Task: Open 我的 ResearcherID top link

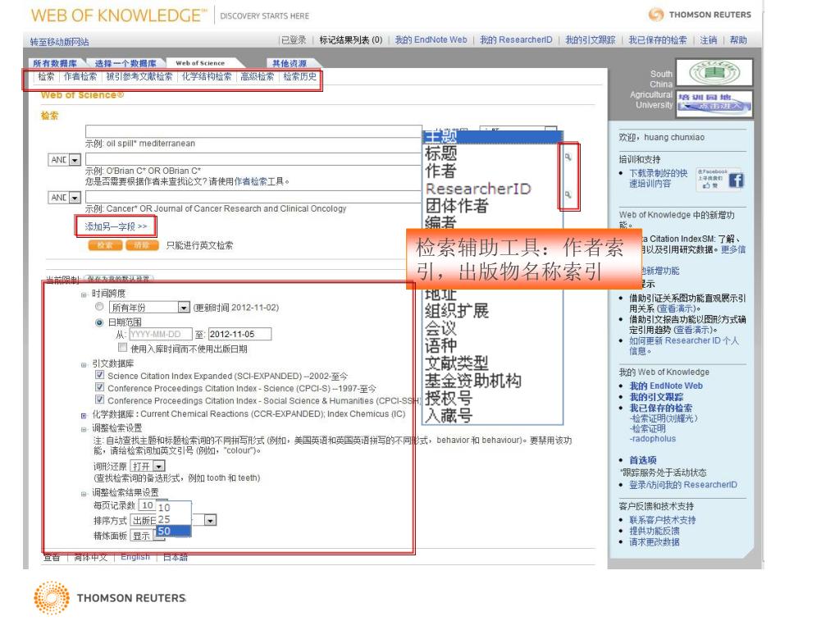Action: click(516, 39)
